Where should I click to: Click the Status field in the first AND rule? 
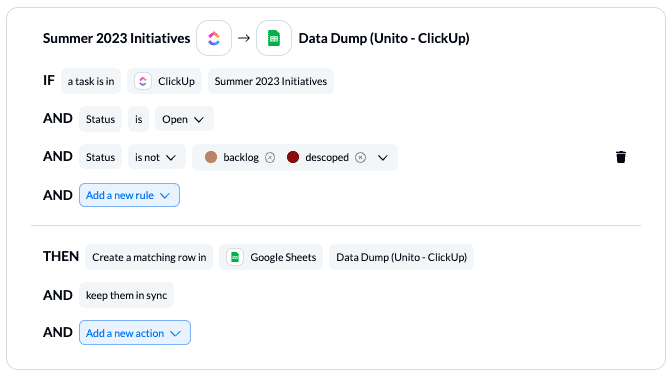point(100,119)
